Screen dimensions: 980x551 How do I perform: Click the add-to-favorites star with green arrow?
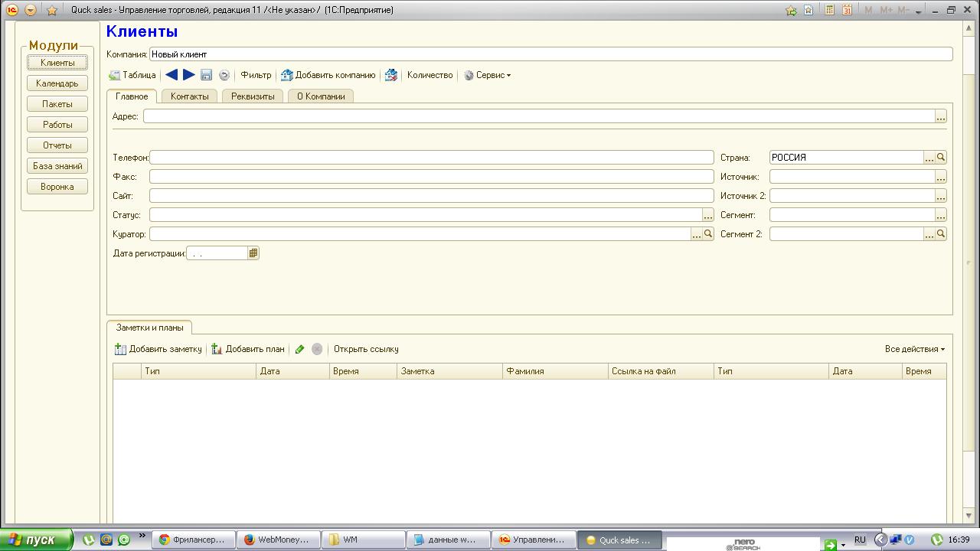[791, 10]
